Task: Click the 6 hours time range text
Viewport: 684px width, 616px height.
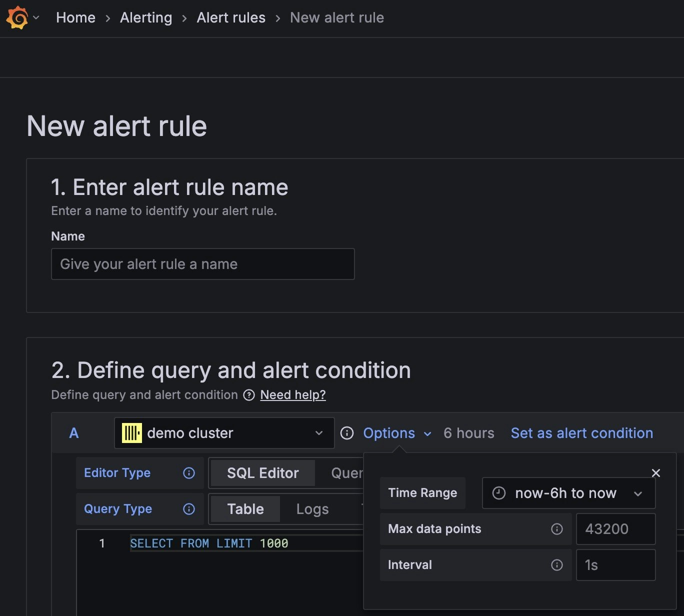Action: point(469,433)
